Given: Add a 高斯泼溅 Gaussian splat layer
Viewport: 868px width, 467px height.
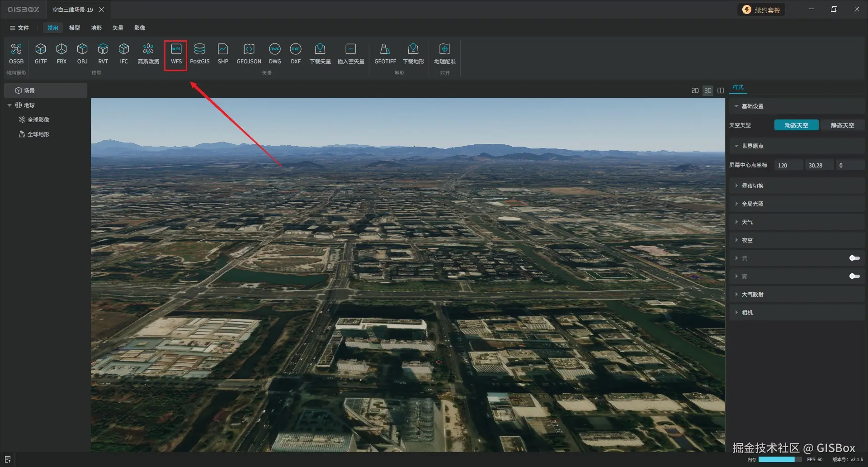Looking at the screenshot, I should [148, 54].
